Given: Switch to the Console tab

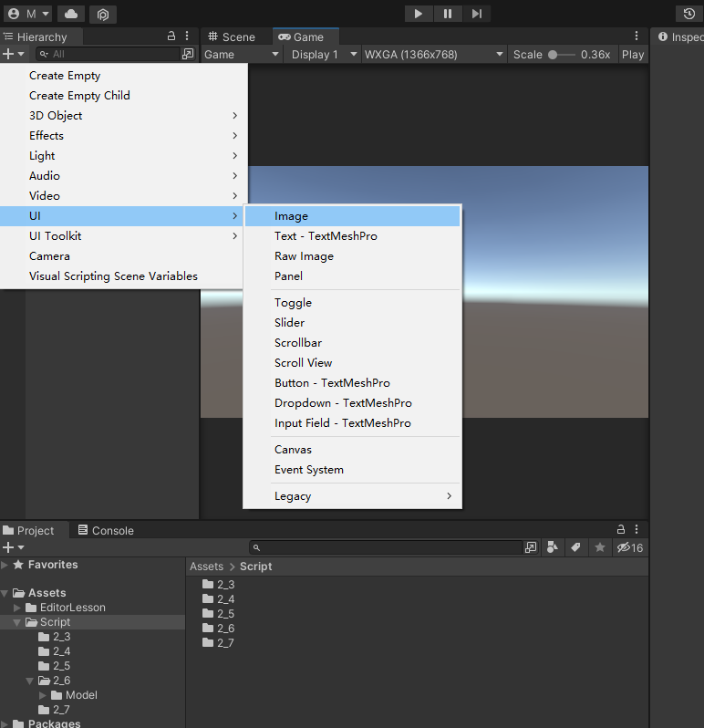Looking at the screenshot, I should click(x=106, y=530).
